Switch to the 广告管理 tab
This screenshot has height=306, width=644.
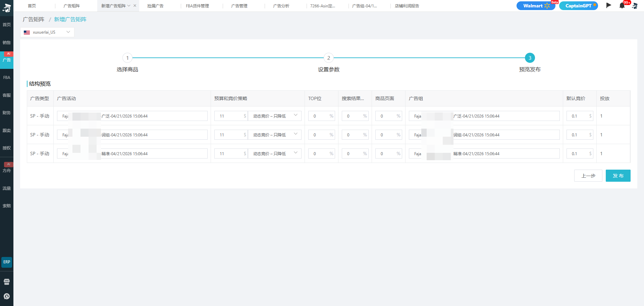(x=239, y=6)
